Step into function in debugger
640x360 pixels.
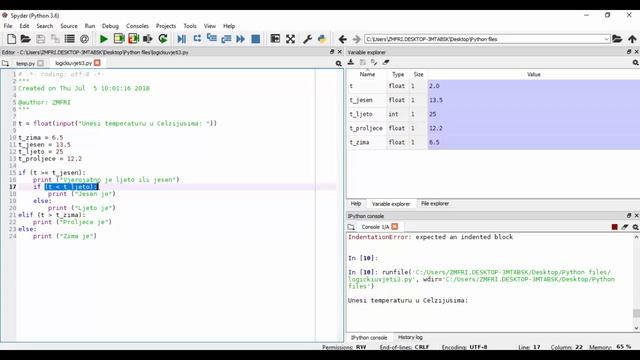coord(211,39)
